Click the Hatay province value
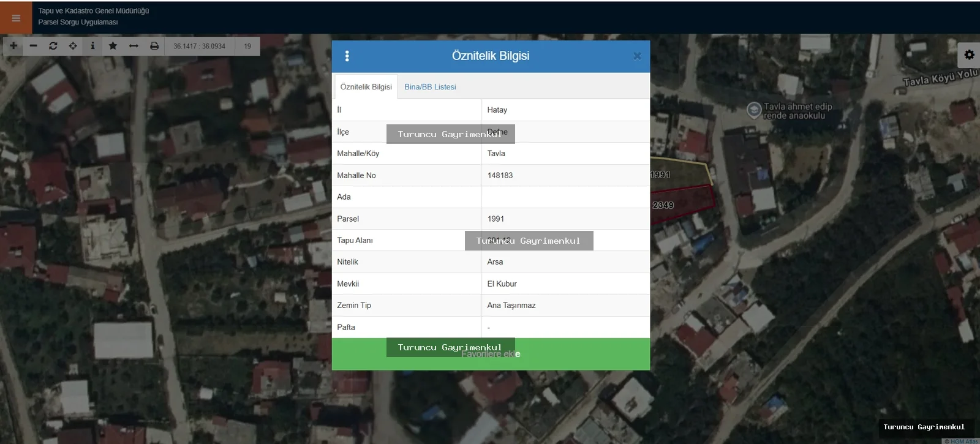Image resolution: width=980 pixels, height=444 pixels. point(497,110)
